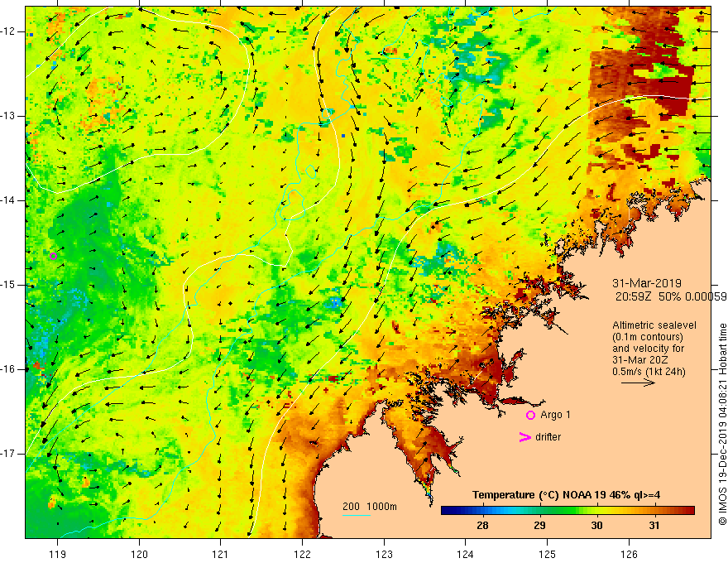Click the longitude label 122

click(302, 554)
